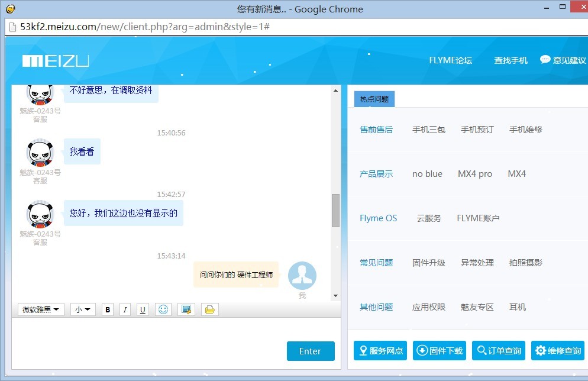Click the chat scrollbar down arrow
588x381 pixels.
click(335, 295)
